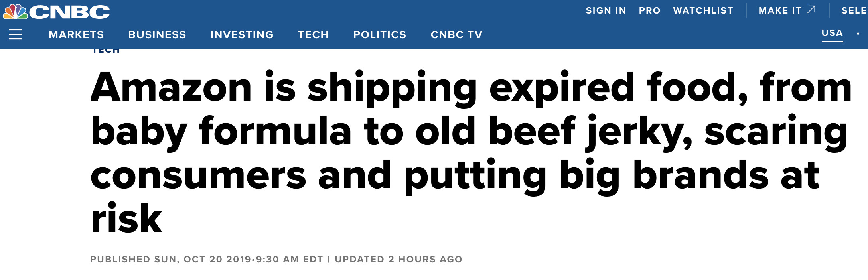Screen dimensions: 868x280
Task: Go to the Watchlist
Action: (x=703, y=11)
